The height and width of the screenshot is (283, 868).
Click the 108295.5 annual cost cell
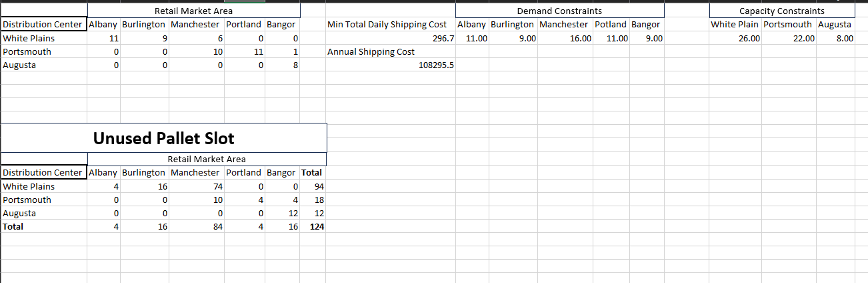(391, 65)
